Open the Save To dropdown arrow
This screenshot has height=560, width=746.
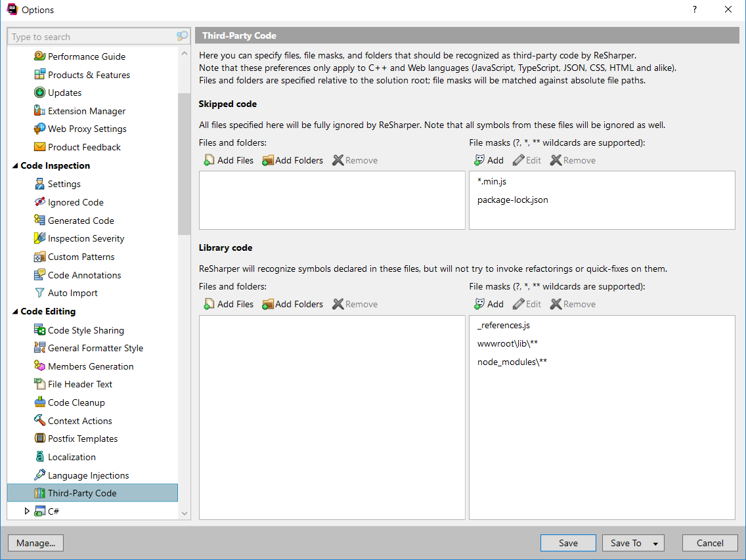[655, 544]
